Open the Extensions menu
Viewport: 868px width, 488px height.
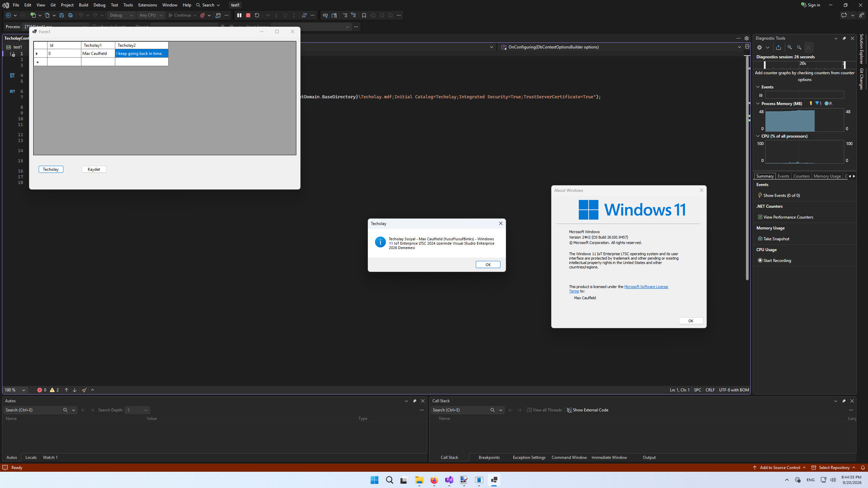tap(147, 5)
